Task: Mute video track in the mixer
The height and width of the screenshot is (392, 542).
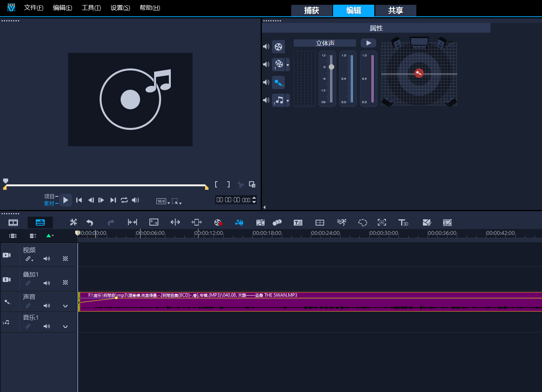Action: tap(266, 47)
